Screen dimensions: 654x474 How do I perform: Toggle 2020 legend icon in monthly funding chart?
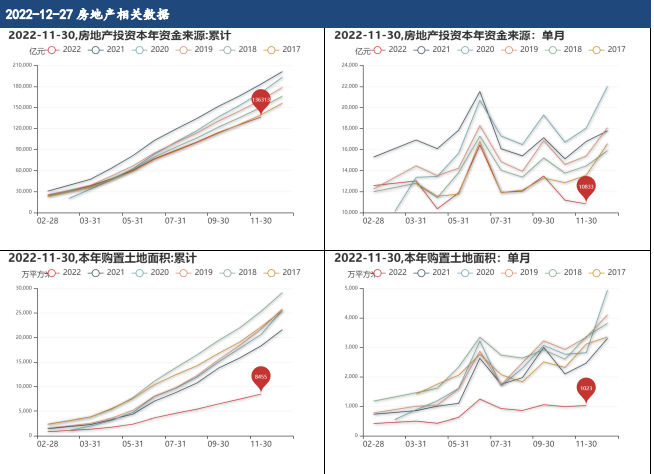point(466,49)
